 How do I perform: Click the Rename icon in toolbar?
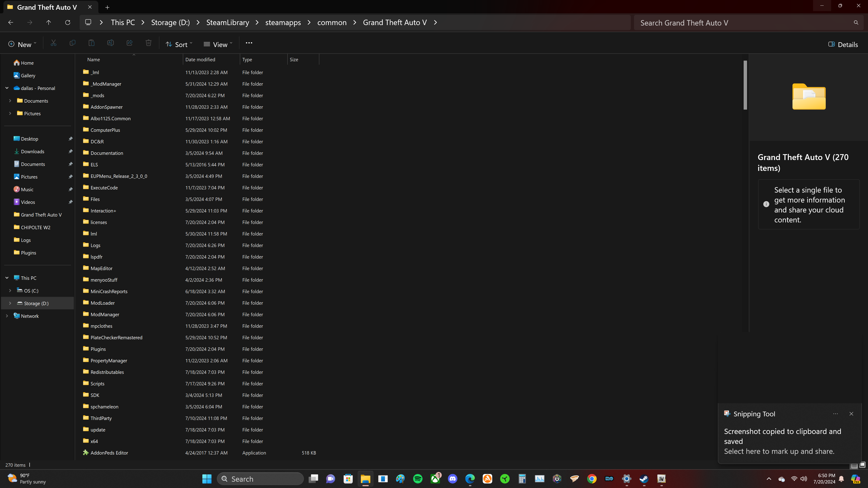(x=110, y=43)
